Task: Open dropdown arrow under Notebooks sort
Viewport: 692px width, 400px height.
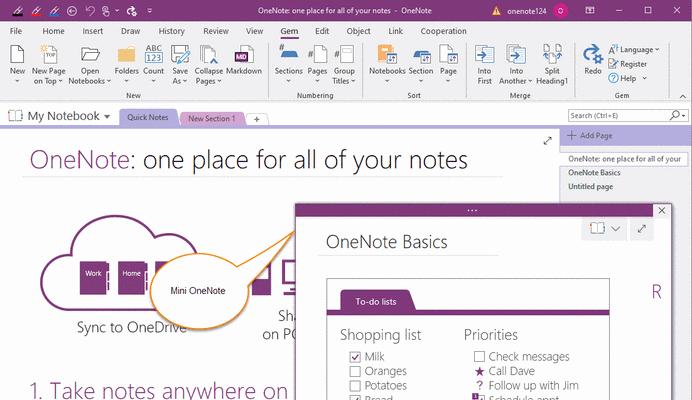Action: [387, 81]
